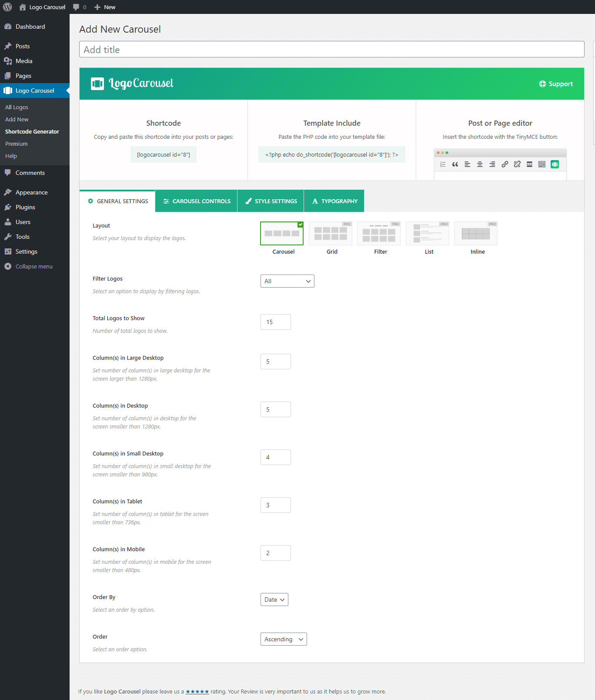This screenshot has width=595, height=700.
Task: Click the plus New icon in admin bar
Action: 97,7
